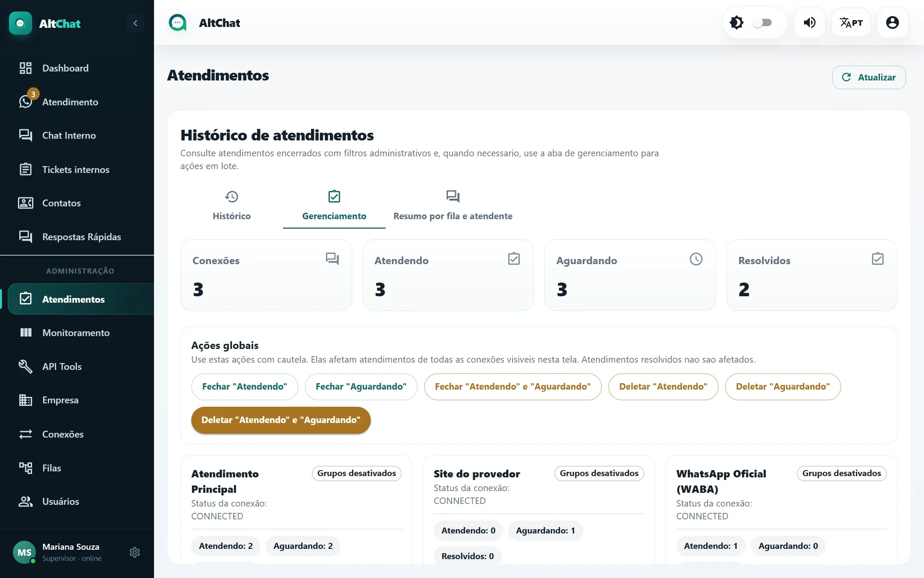Image resolution: width=924 pixels, height=578 pixels.
Task: Switch to the Histórico tab
Action: pos(231,206)
